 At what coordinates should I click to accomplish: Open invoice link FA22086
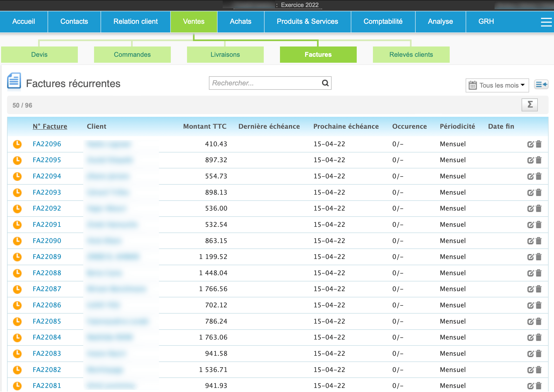pyautogui.click(x=47, y=305)
